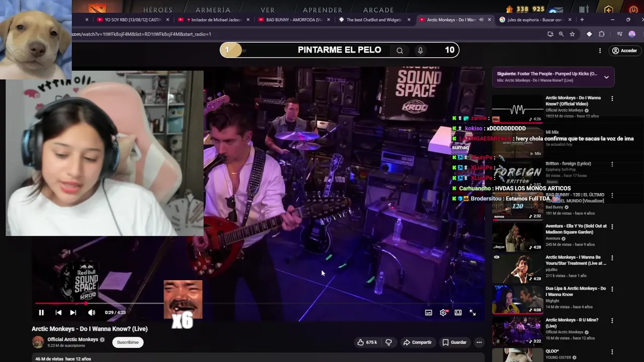Open the diamond-shaped extension icon
Image resolution: width=644 pixels, height=362 pixels.
tap(589, 34)
